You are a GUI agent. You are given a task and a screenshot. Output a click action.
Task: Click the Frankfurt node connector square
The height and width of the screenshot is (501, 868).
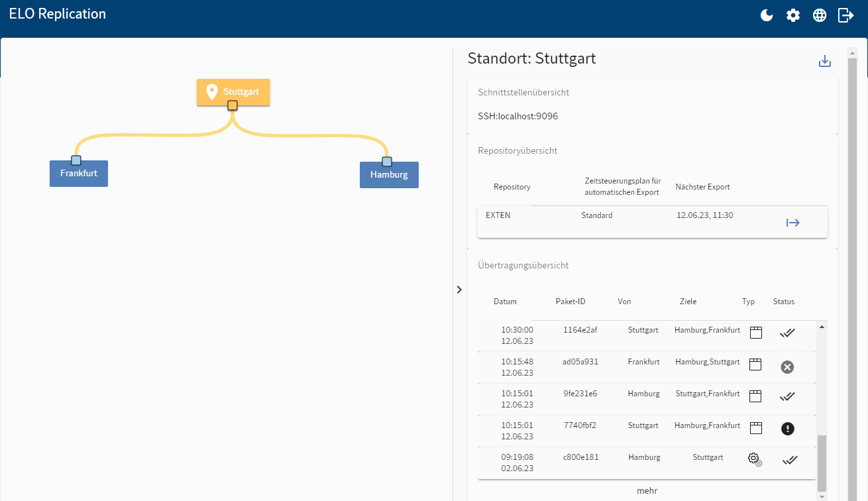click(x=76, y=160)
